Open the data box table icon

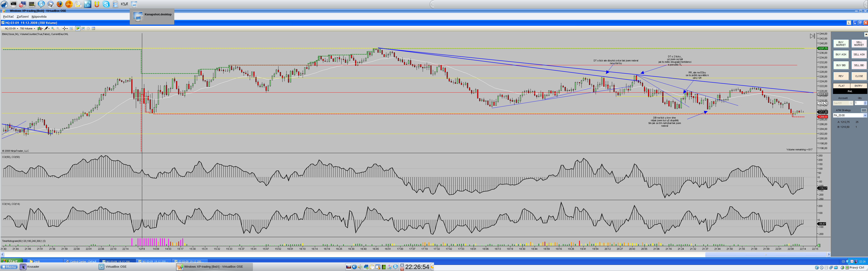[93, 28]
